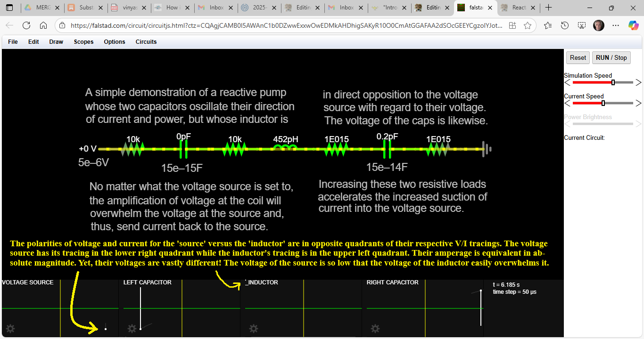Click the INDUCTOR scope title
644x339 pixels.
point(262,282)
